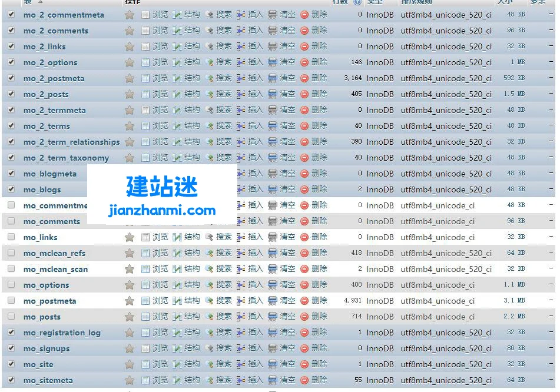
Task: Click Browse icon for mo_postmeta table
Action: pos(146,301)
